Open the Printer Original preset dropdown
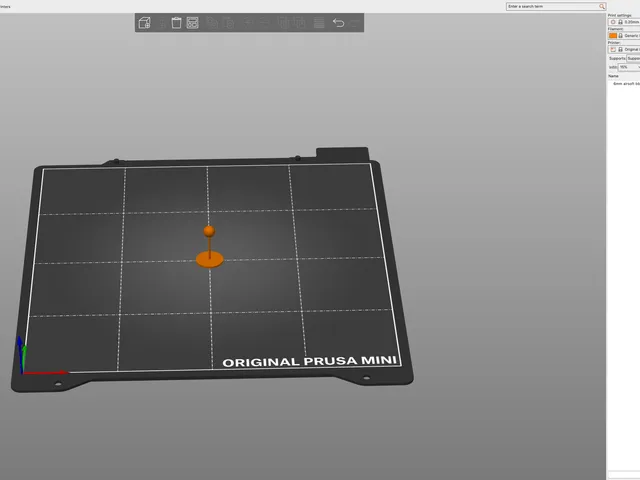The image size is (640, 480). [624, 49]
